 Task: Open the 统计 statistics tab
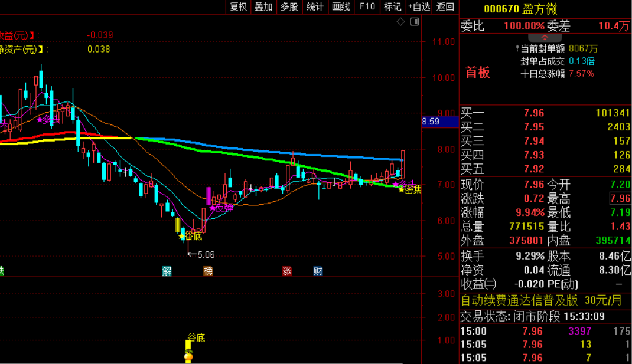315,7
